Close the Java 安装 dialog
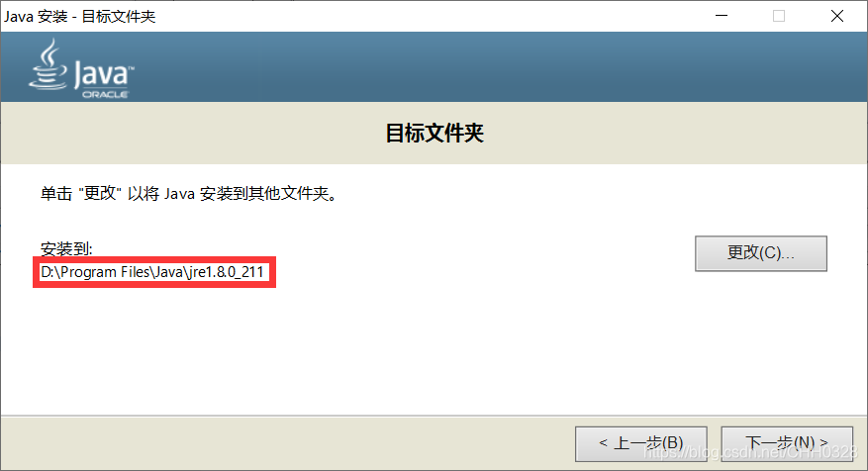 point(837,16)
